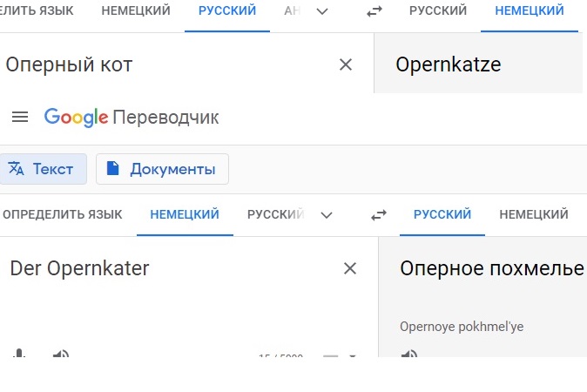Select РУССКИЙ as upper target language
This screenshot has width=587, height=392.
437,10
